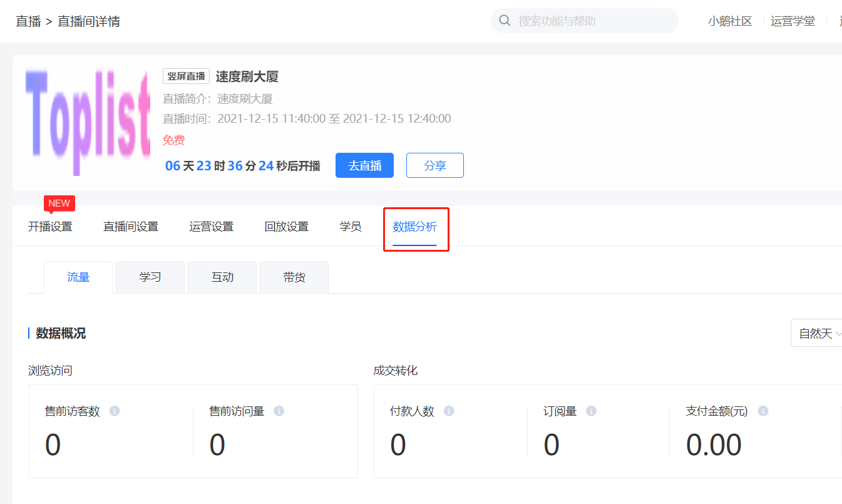Select the 学习 data sub-tab
The height and width of the screenshot is (504, 842).
(150, 277)
